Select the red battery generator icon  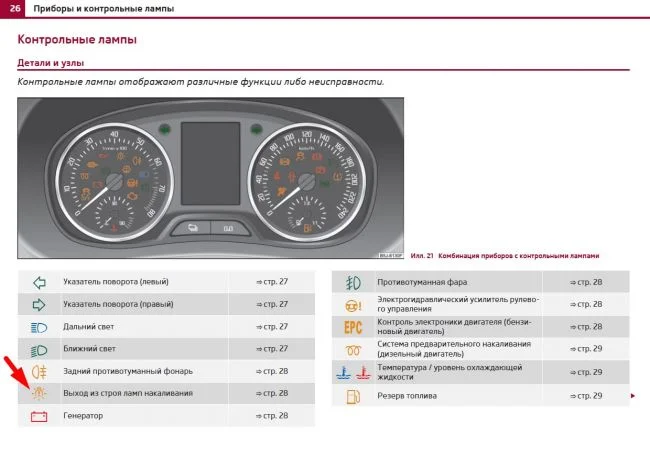click(39, 416)
